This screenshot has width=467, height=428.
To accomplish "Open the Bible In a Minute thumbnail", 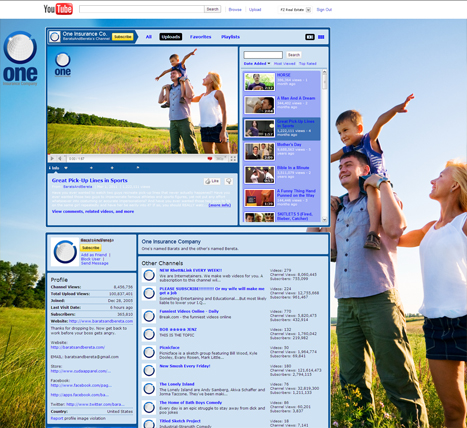I will 260,175.
